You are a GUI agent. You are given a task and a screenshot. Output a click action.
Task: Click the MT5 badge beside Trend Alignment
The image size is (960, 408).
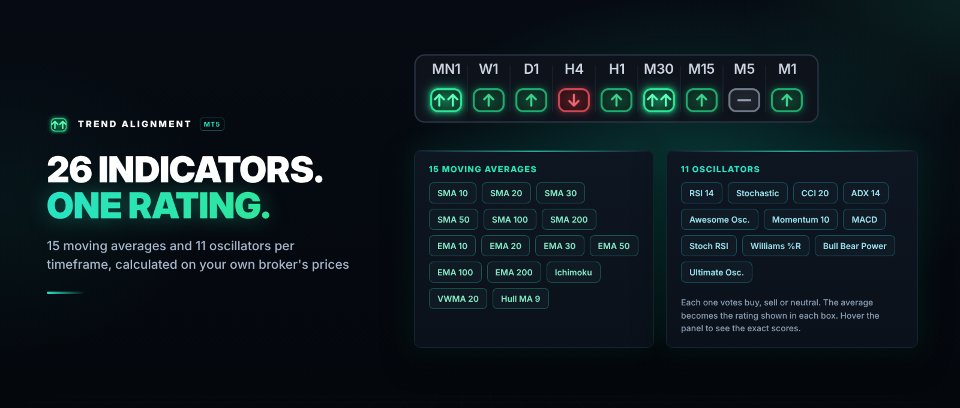[212, 124]
